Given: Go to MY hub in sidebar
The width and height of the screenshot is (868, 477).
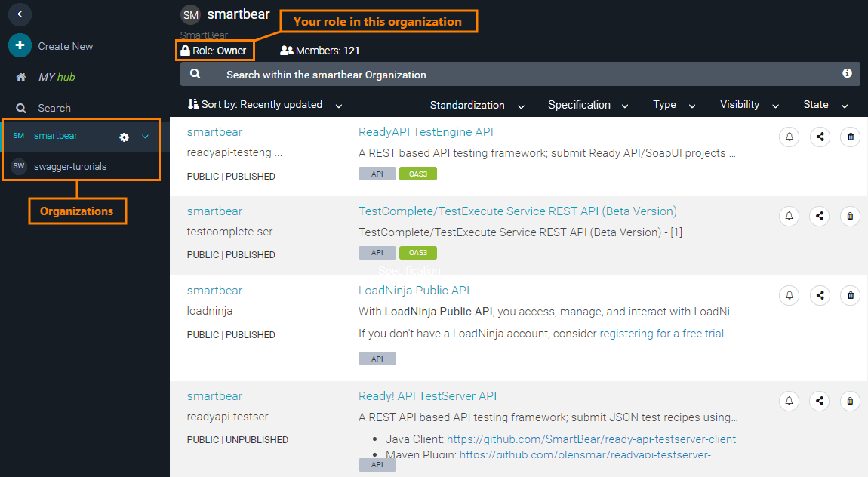Looking at the screenshot, I should point(57,77).
